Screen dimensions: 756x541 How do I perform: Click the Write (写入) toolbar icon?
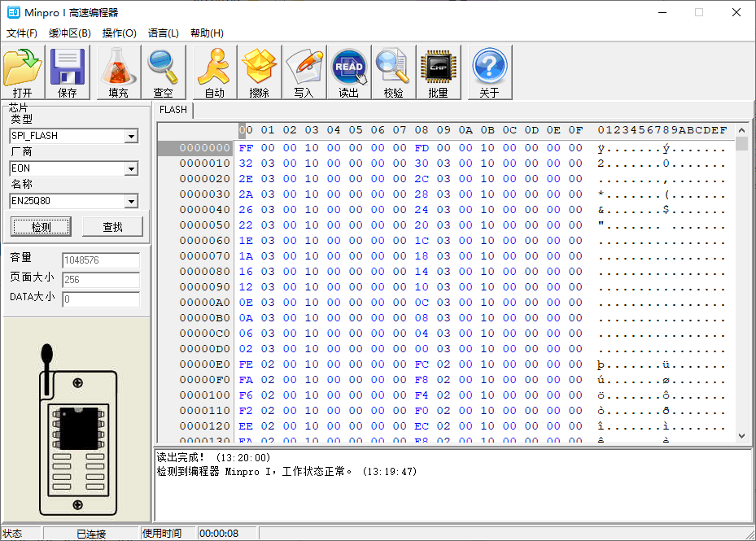tap(304, 72)
